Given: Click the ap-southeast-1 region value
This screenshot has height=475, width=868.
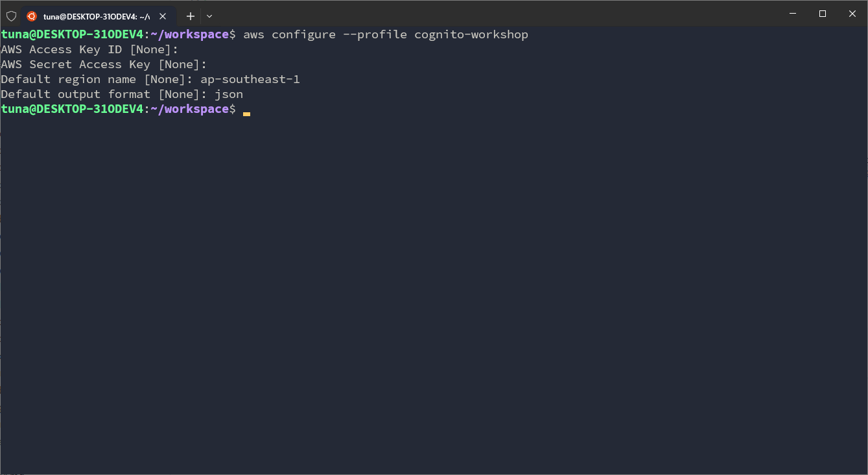Looking at the screenshot, I should pos(250,79).
